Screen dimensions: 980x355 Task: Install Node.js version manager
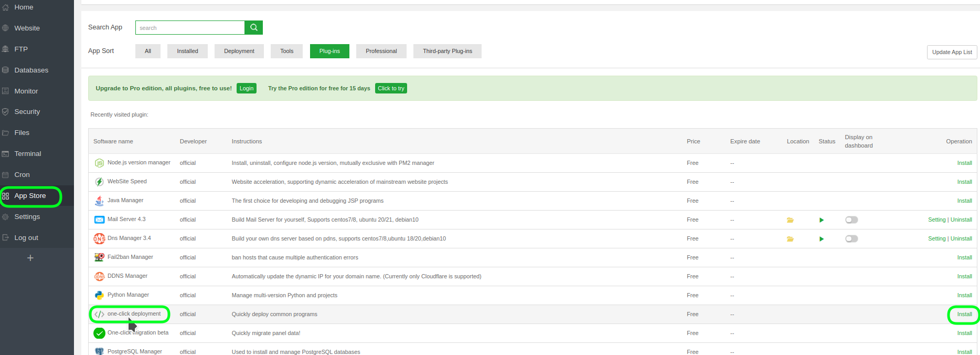coord(964,163)
